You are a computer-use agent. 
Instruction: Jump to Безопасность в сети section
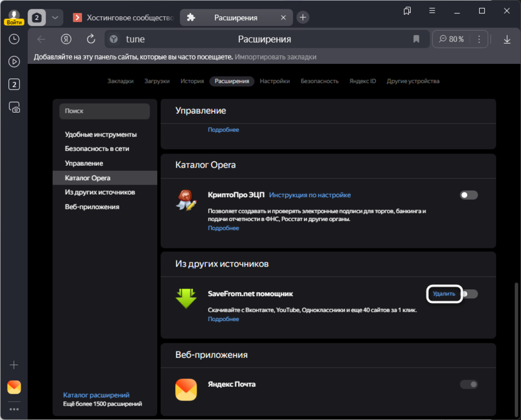pos(97,149)
